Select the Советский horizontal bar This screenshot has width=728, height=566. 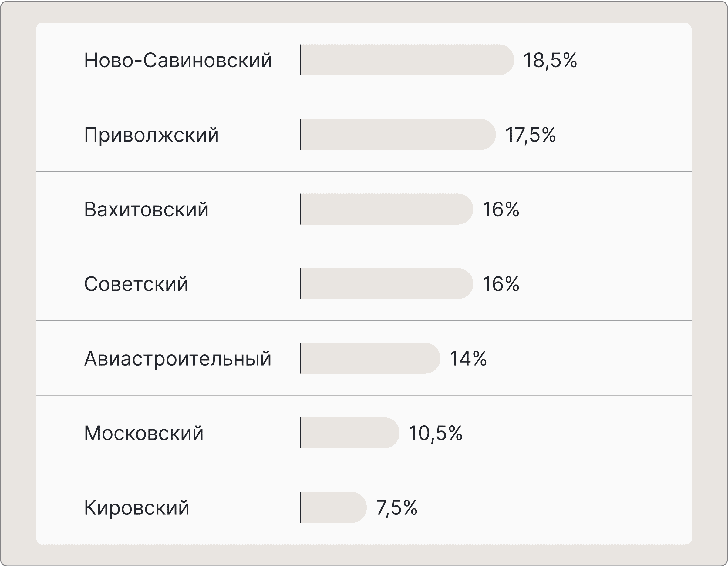[387, 284]
